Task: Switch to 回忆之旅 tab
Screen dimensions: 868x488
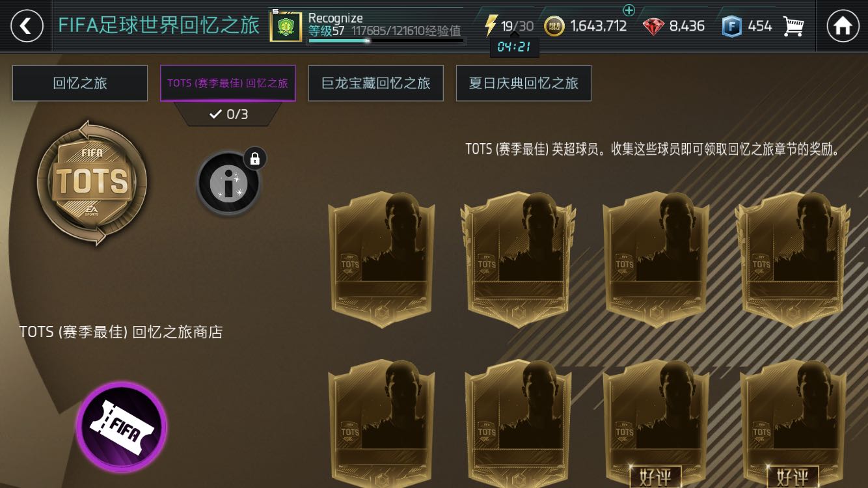Action: tap(80, 83)
